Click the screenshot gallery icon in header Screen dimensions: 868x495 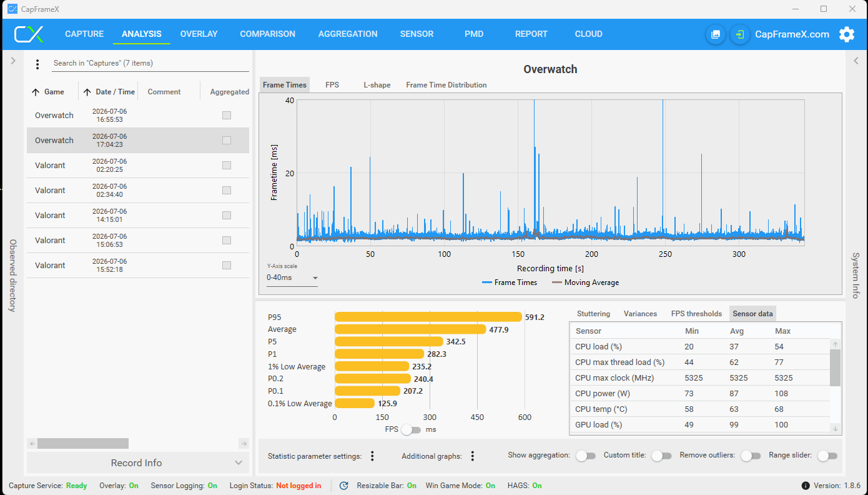716,34
